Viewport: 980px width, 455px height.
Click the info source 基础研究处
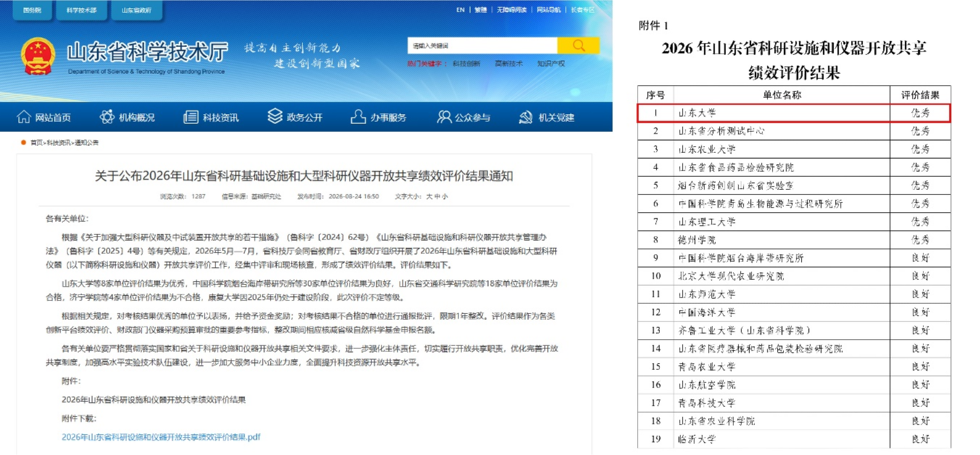(268, 197)
